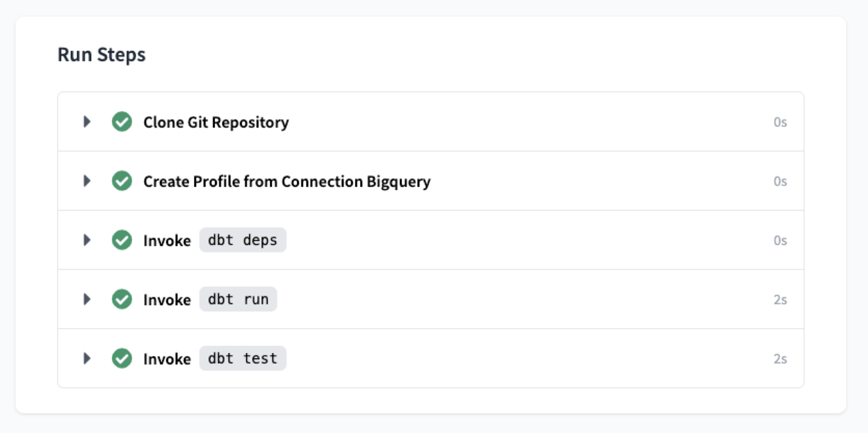868x433 pixels.
Task: Click success icon for dbt deps step
Action: tap(122, 241)
